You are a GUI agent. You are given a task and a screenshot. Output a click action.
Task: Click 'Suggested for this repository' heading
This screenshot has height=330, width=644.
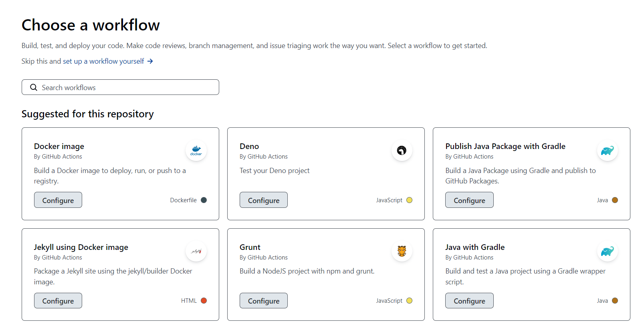(88, 114)
